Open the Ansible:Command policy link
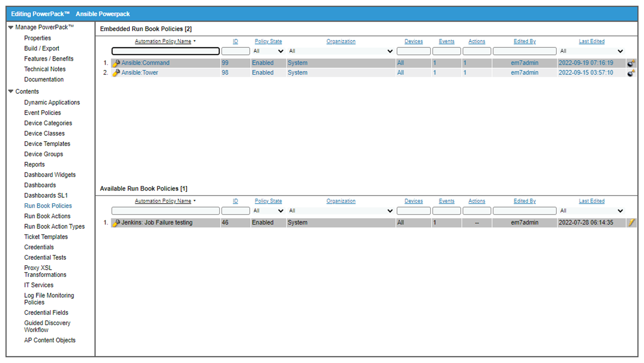644x363 pixels. [x=145, y=63]
